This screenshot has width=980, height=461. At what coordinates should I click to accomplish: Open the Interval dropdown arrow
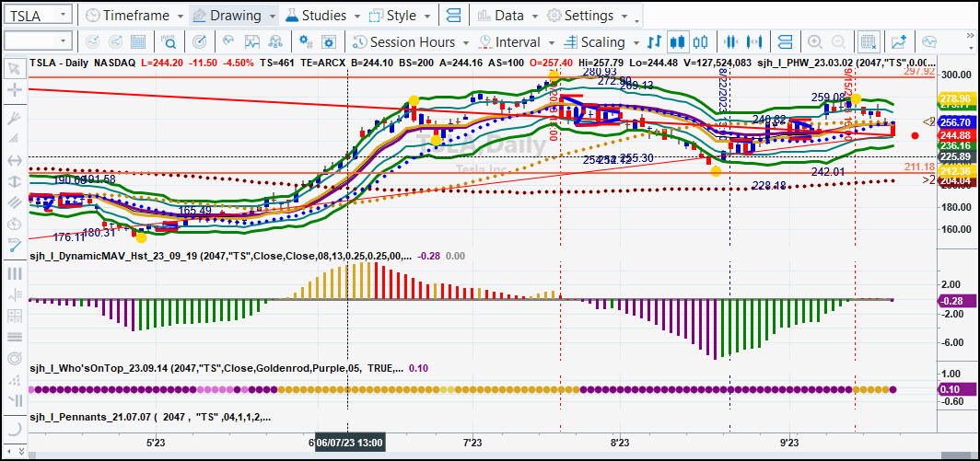pos(551,42)
